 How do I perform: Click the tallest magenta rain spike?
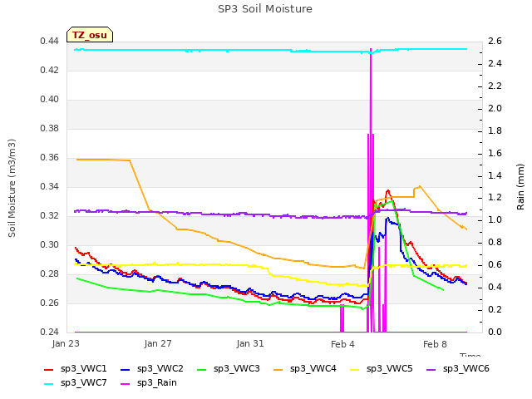click(x=371, y=190)
